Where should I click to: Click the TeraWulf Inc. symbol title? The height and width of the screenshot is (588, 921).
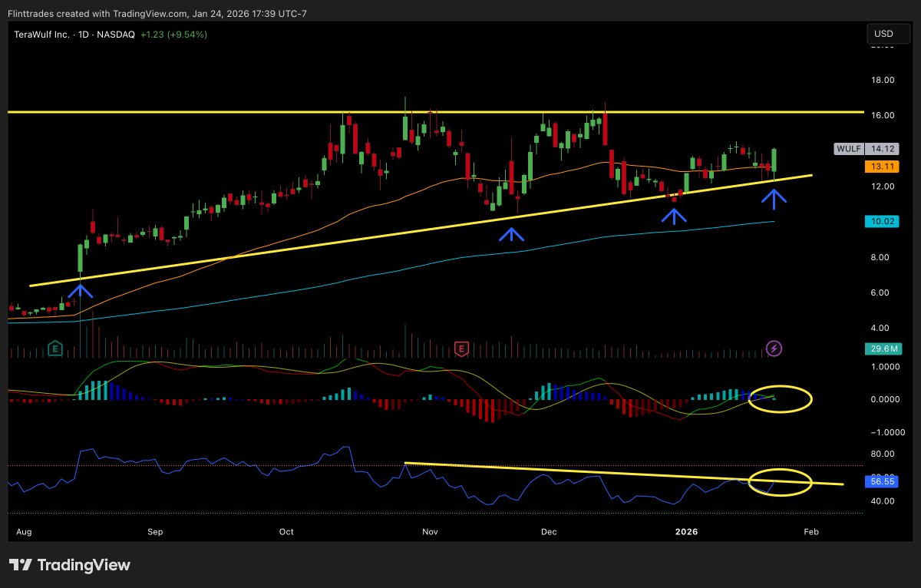click(x=42, y=35)
